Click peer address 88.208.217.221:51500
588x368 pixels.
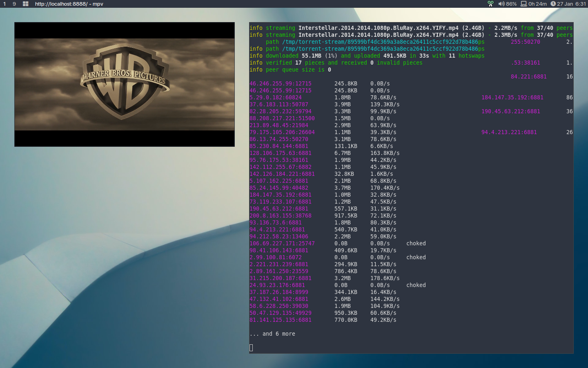[282, 118]
